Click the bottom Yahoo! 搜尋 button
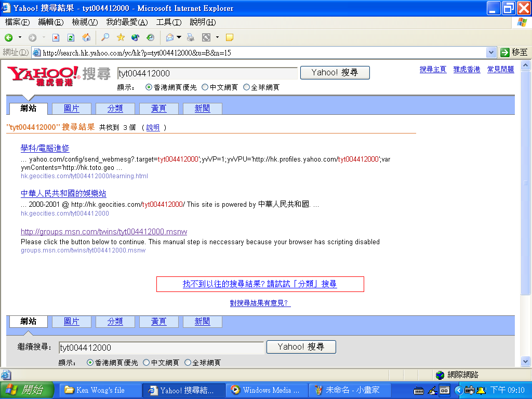The height and width of the screenshot is (399, 532). (x=301, y=347)
